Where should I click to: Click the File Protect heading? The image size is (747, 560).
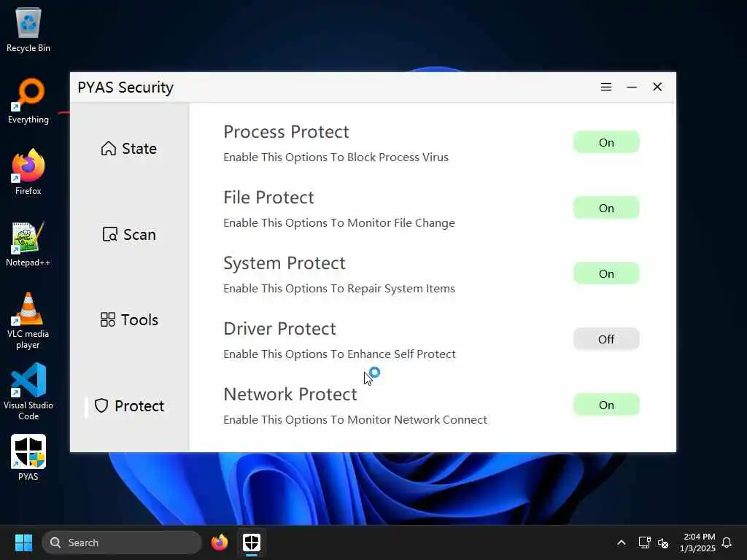coord(268,198)
